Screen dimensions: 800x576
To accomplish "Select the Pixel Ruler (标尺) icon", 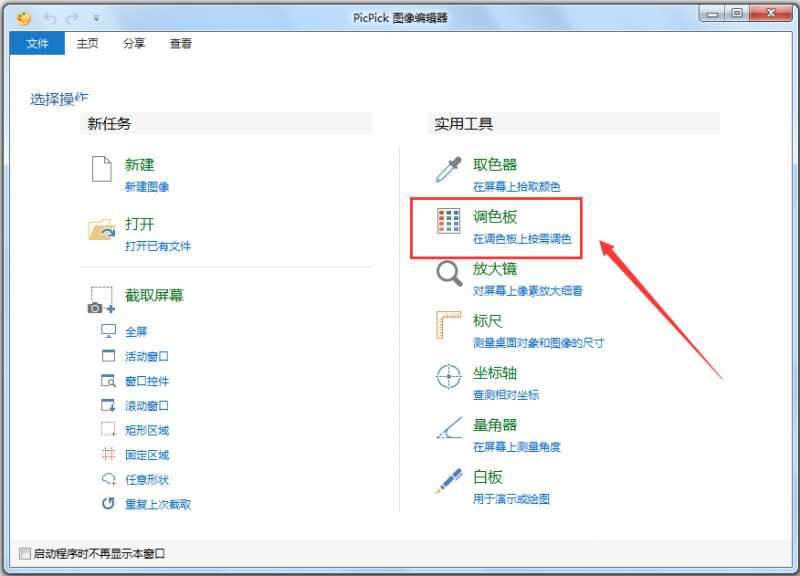I will pyautogui.click(x=449, y=325).
